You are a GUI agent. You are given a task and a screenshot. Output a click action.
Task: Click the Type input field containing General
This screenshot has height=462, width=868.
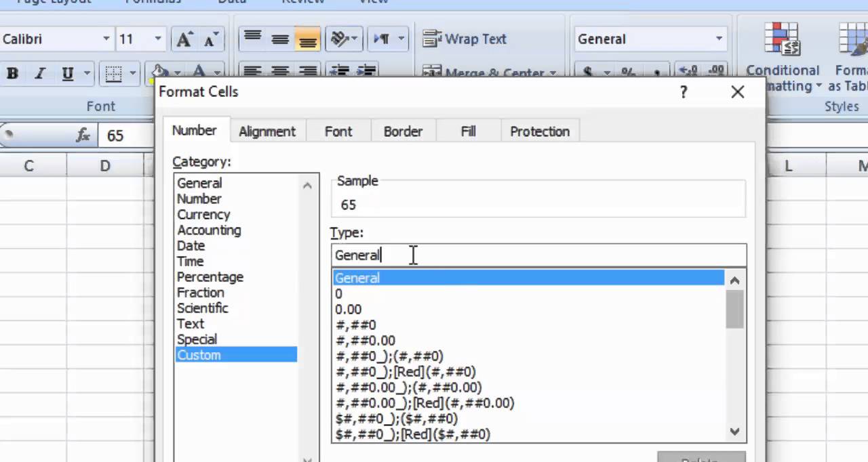click(x=539, y=255)
